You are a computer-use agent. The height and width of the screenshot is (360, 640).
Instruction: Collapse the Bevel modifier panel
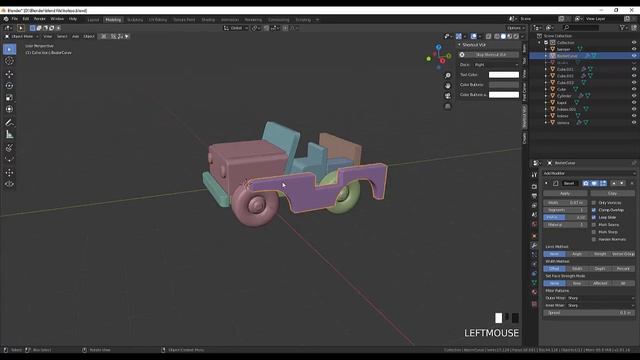(547, 183)
